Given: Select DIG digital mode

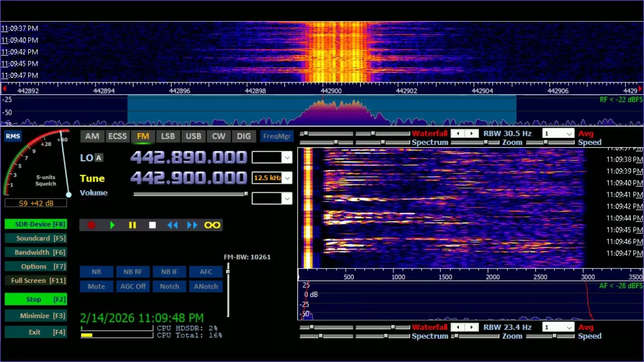Looking at the screenshot, I should click(244, 136).
